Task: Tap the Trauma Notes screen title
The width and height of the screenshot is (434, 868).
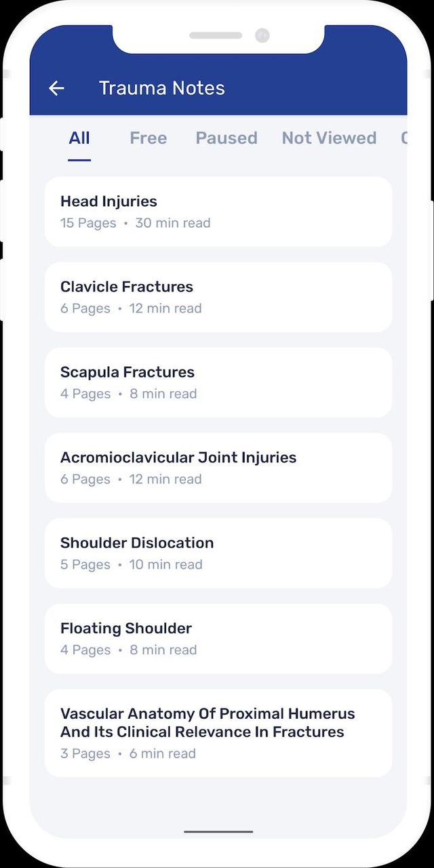Action: click(x=161, y=88)
